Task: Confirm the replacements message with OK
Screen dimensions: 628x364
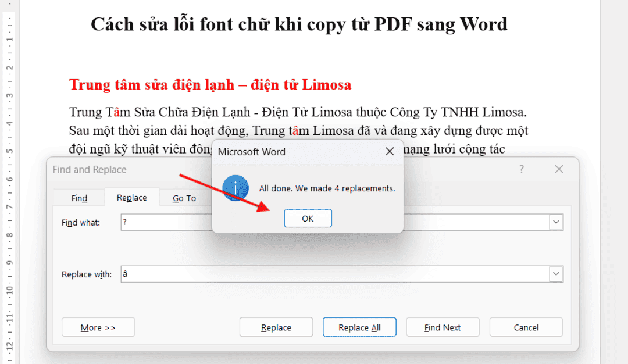Action: 308,218
